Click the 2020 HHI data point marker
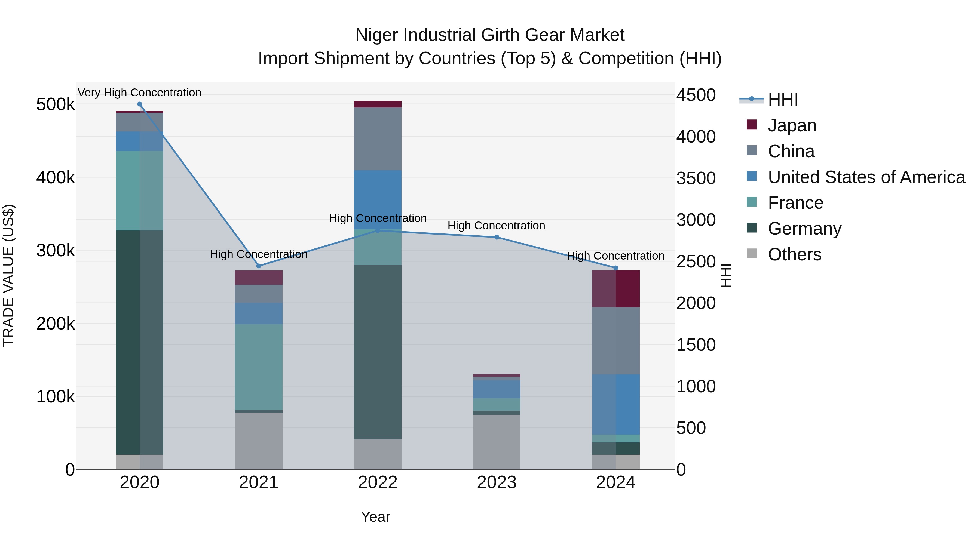980x551 pixels. (x=140, y=104)
